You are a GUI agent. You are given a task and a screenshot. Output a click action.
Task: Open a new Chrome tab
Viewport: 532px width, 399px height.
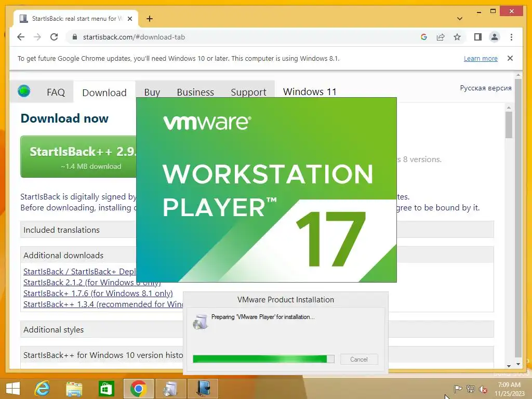[x=150, y=19]
